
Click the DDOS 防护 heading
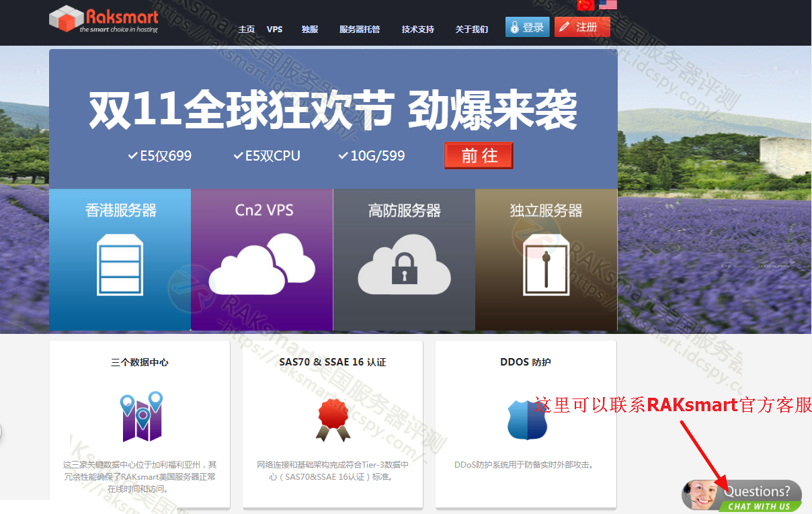point(526,362)
